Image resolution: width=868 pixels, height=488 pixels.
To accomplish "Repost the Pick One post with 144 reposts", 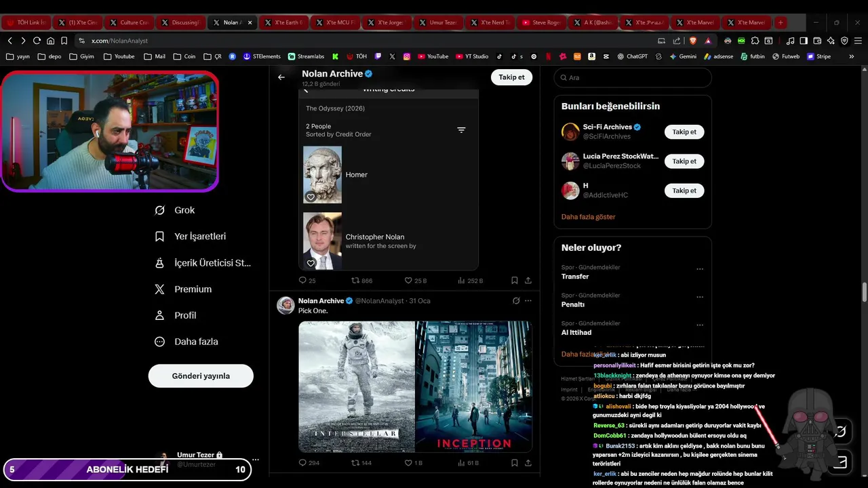I will click(361, 463).
